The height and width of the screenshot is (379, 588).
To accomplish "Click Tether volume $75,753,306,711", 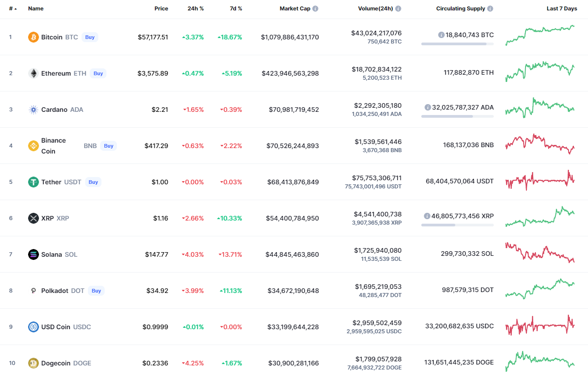I will click(x=376, y=178).
